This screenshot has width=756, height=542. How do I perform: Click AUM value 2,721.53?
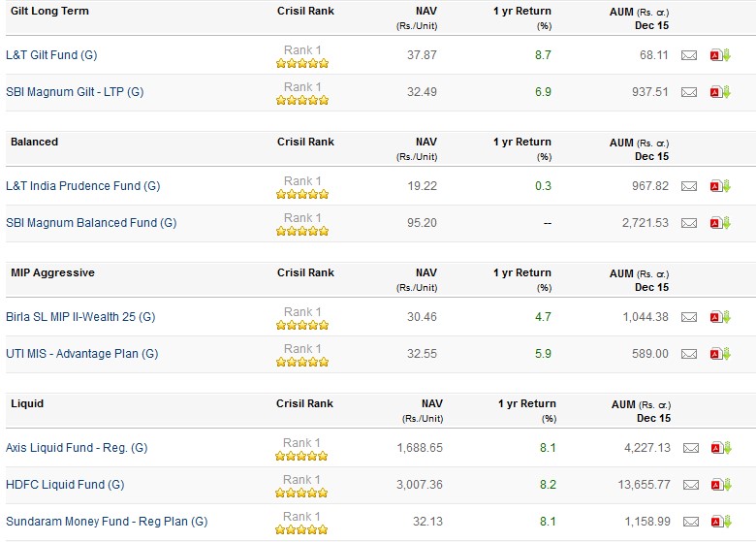(x=646, y=223)
